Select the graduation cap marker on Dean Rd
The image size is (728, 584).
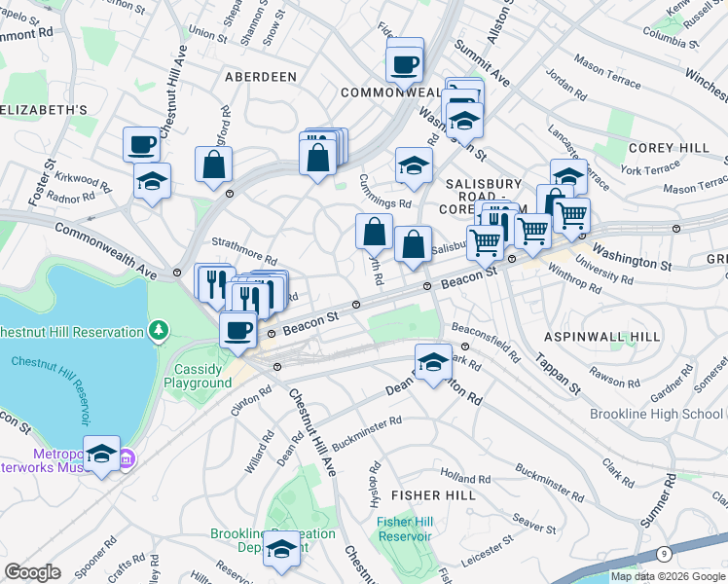[433, 362]
